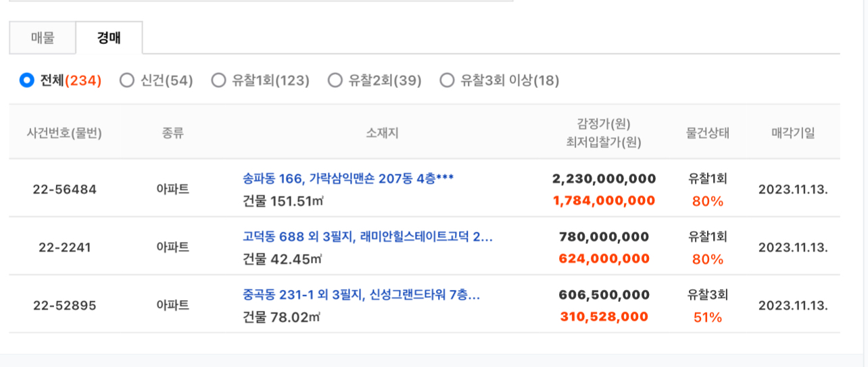
Task: Click appraisal price 606,500,000
Action: tap(604, 295)
